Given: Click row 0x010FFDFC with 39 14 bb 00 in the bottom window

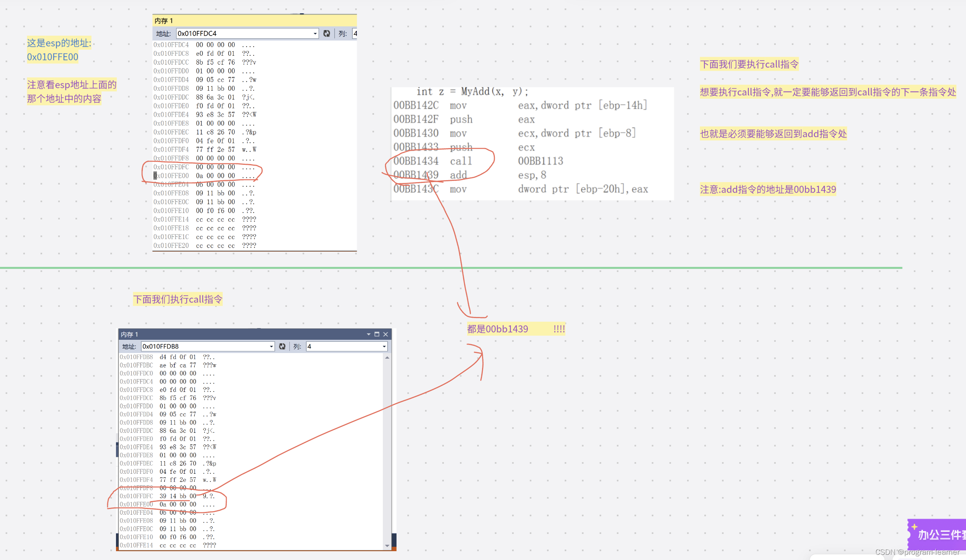Looking at the screenshot, I should 167,496.
